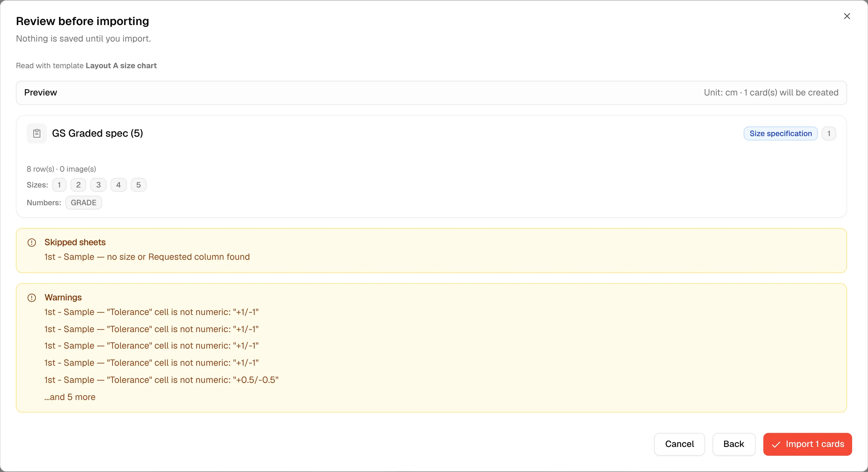Click the Import 1 cards button
The width and height of the screenshot is (868, 472).
pos(807,444)
